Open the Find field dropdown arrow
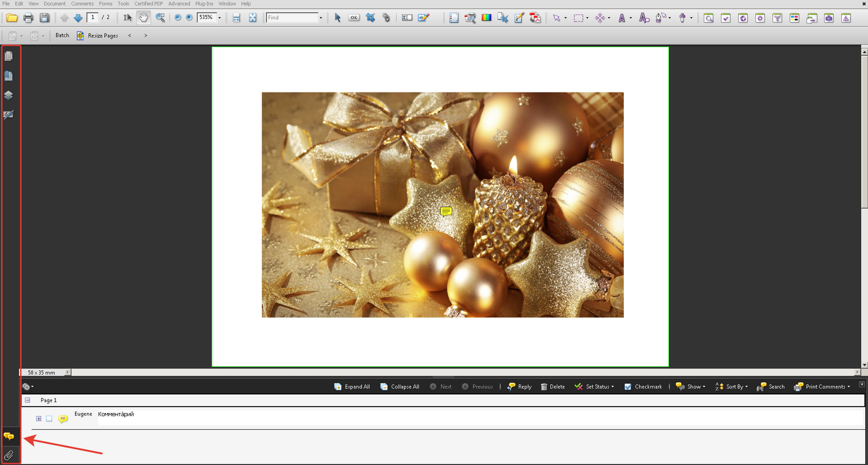 point(321,18)
